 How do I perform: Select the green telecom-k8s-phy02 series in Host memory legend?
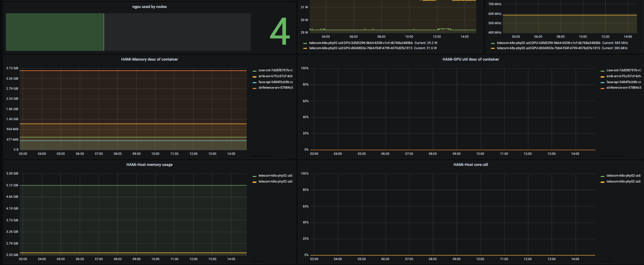tap(276, 176)
